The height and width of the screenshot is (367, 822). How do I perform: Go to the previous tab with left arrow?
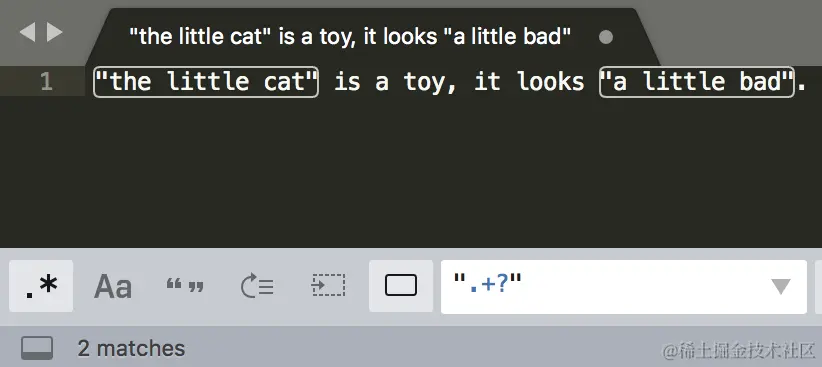tap(27, 33)
